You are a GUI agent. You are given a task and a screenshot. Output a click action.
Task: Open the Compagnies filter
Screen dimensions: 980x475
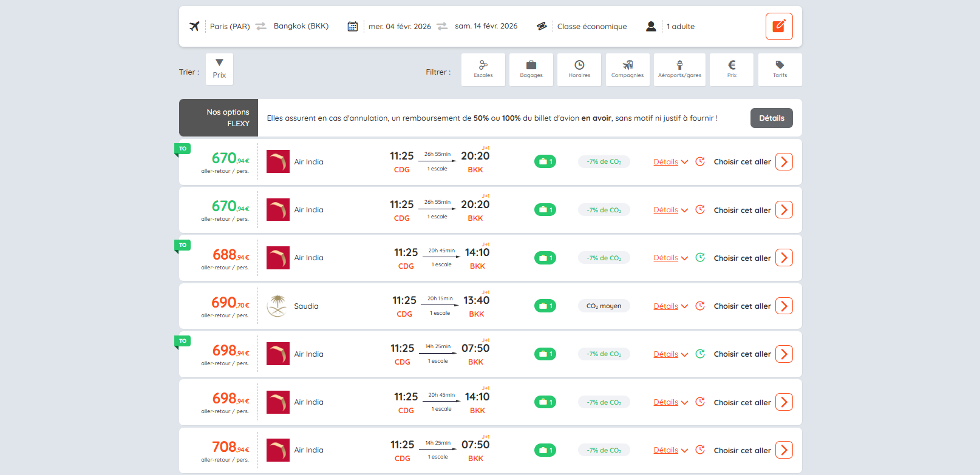[x=627, y=70]
